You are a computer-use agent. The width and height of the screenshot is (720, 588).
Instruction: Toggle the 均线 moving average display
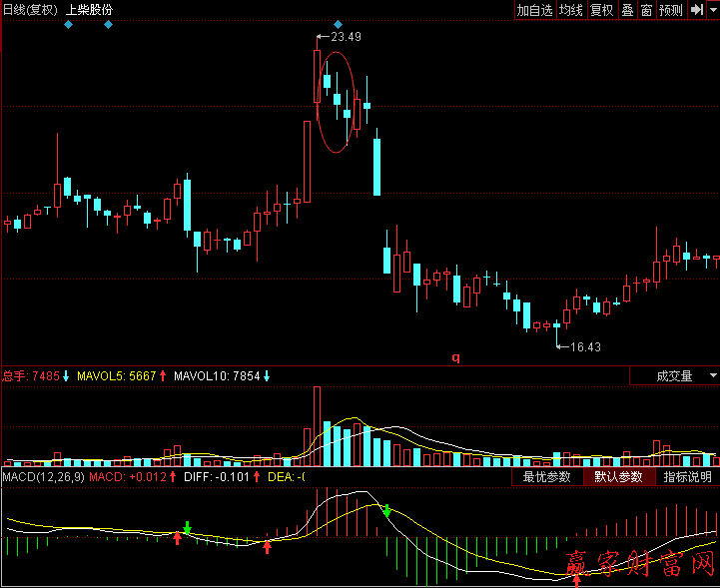click(570, 10)
